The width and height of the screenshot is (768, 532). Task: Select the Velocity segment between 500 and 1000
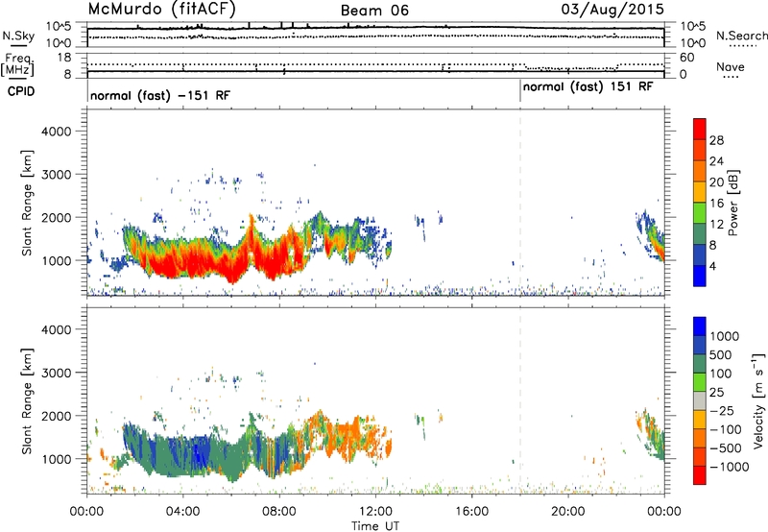click(x=700, y=345)
